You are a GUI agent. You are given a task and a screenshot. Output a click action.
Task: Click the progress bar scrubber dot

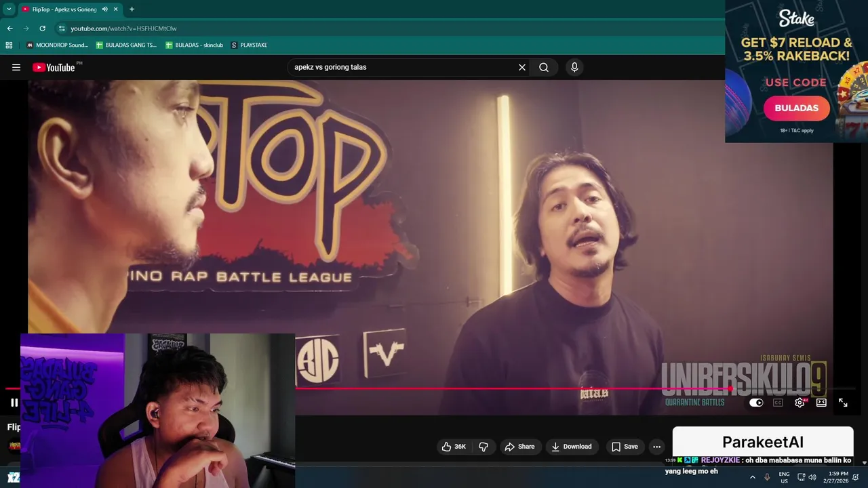click(x=732, y=389)
